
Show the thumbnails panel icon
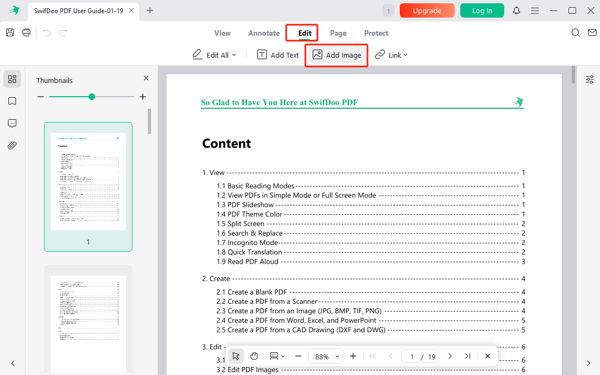click(12, 79)
